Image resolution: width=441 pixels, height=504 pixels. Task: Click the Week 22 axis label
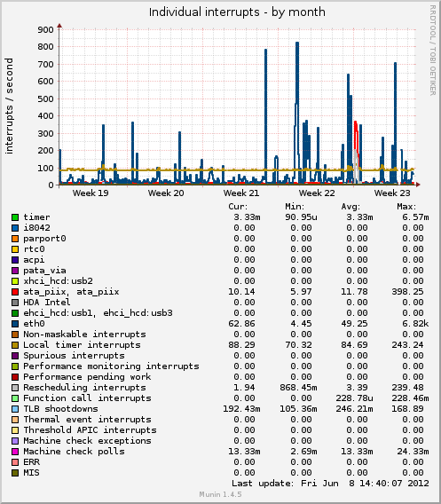pyautogui.click(x=317, y=193)
